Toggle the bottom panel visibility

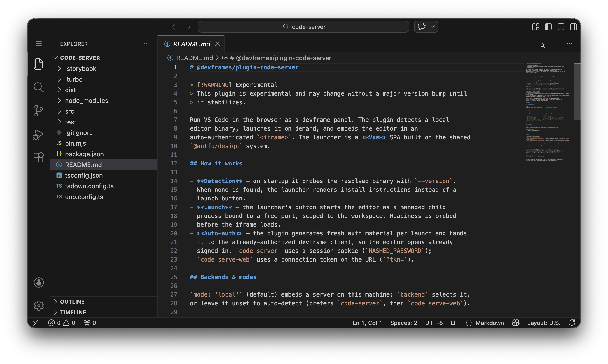point(561,27)
